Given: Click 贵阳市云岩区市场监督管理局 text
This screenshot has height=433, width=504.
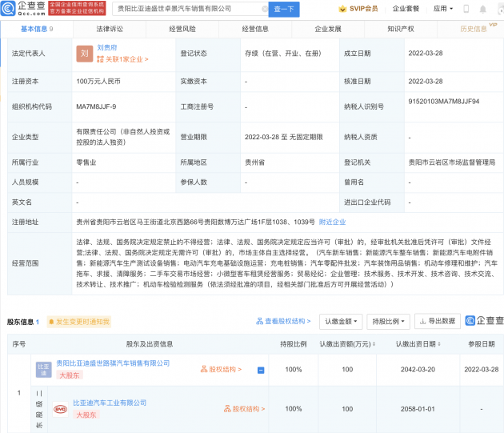Looking at the screenshot, I should [452, 162].
